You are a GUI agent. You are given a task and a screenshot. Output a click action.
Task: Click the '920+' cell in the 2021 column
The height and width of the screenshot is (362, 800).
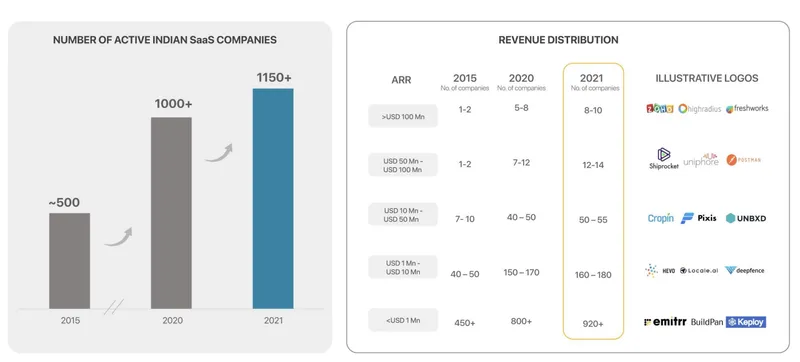tap(593, 324)
